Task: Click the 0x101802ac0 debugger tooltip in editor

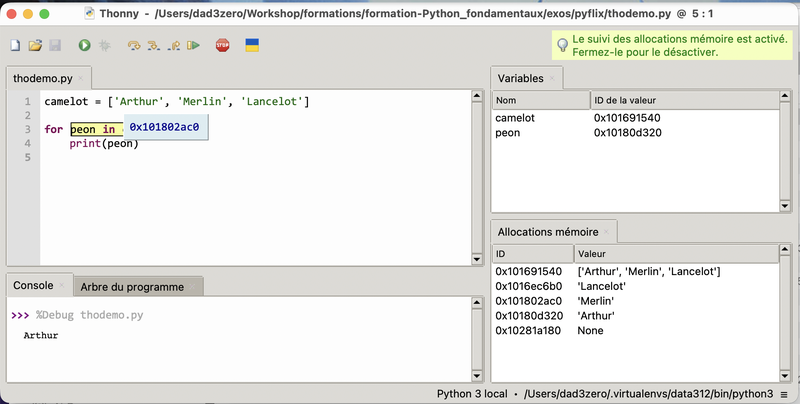Action: click(x=164, y=127)
